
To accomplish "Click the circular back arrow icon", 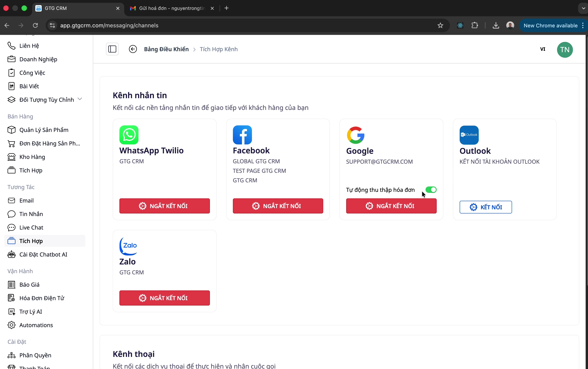I will tap(133, 49).
